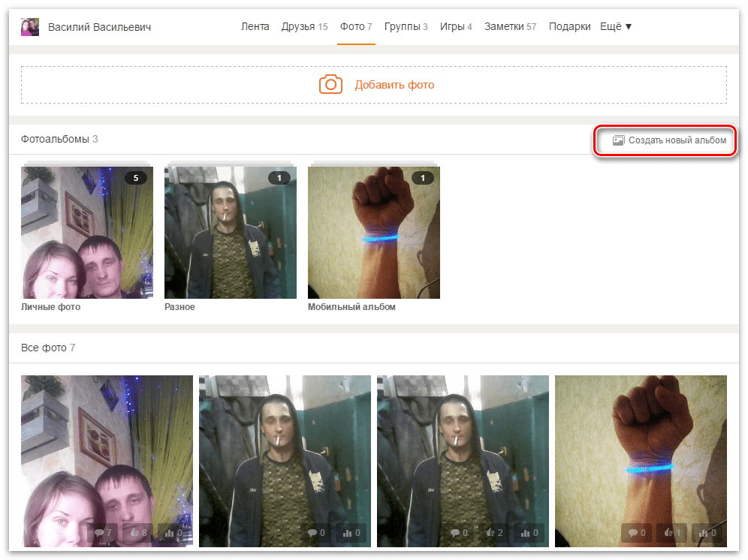The height and width of the screenshot is (560, 748).
Task: Click the Василий Васильевич profile name
Action: click(x=99, y=27)
